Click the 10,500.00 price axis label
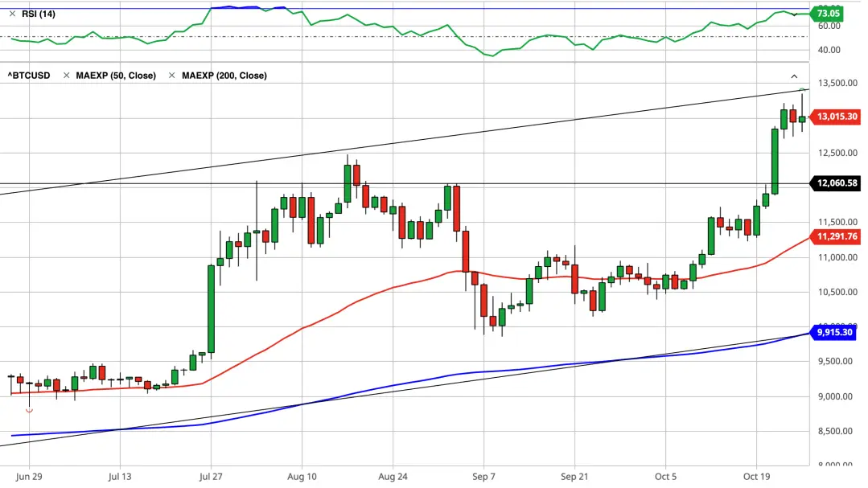868x488 pixels. 837,292
